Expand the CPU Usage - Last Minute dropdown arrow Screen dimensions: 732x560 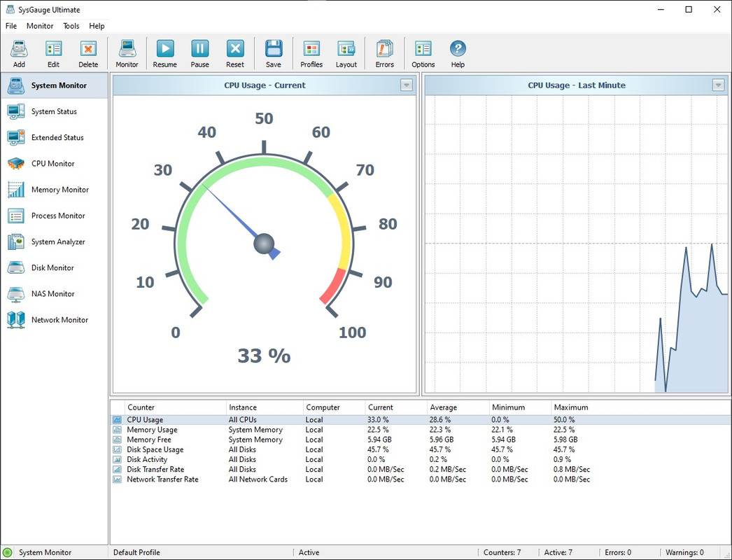point(718,85)
